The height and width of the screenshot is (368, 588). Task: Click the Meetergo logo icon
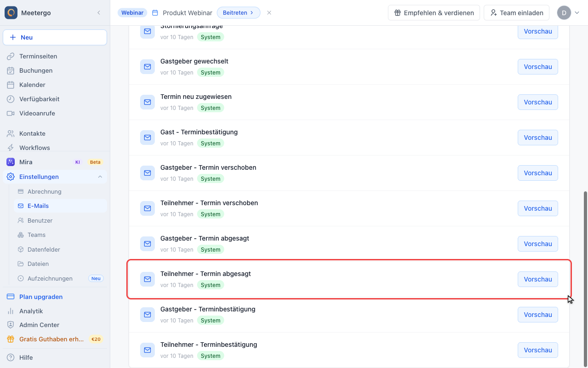(x=11, y=12)
